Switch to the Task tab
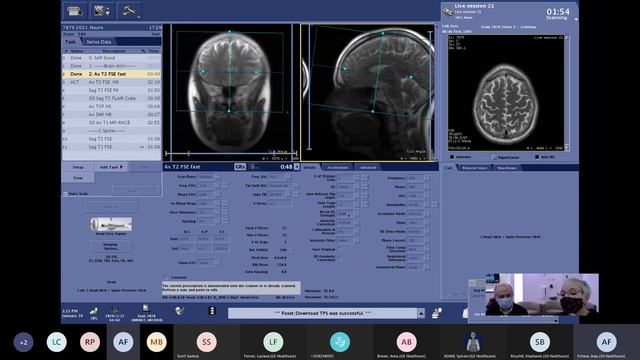The width and height of the screenshot is (640, 360). pyautogui.click(x=70, y=42)
